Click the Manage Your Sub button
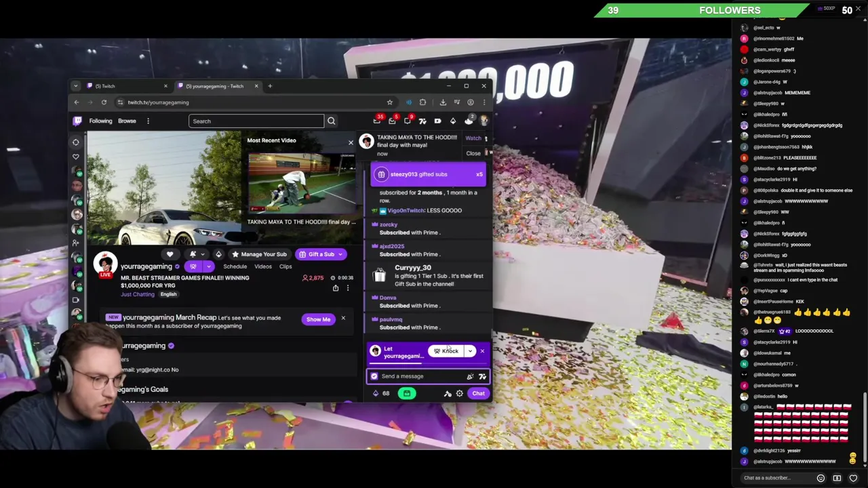868x488 pixels. 258,254
